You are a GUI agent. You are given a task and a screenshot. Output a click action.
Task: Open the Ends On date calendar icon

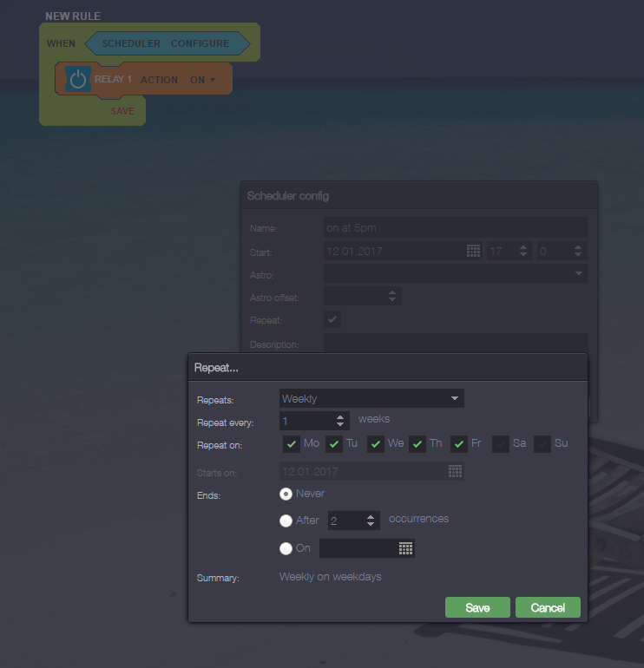[405, 548]
